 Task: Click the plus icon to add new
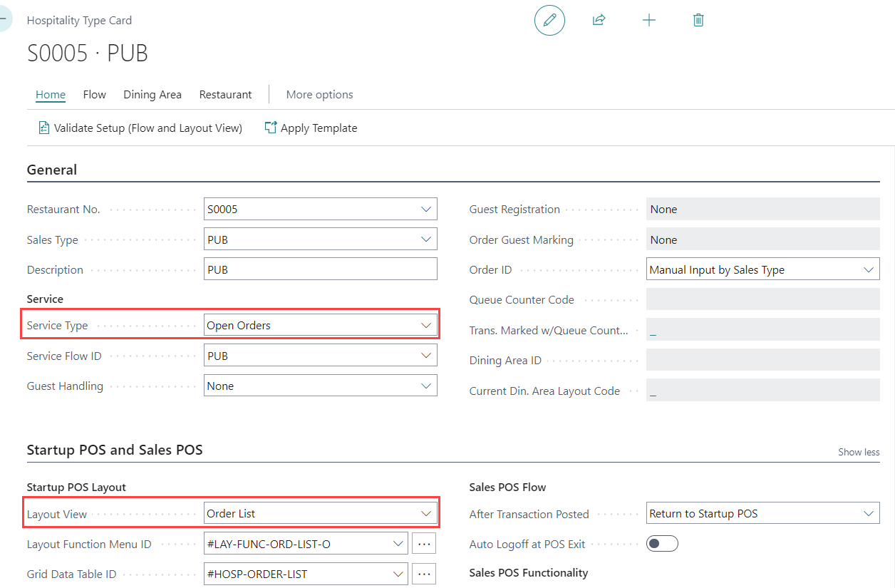click(x=648, y=20)
